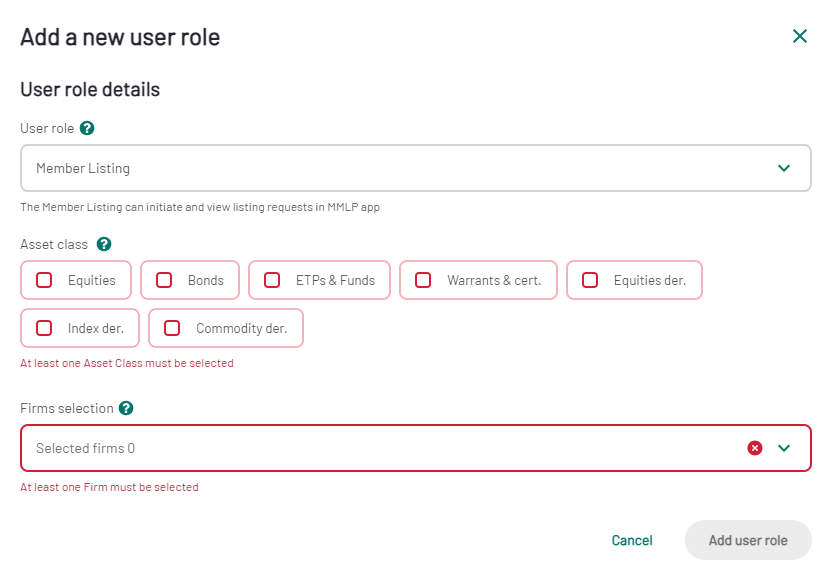Click the User role help icon
Image resolution: width=831 pixels, height=580 pixels.
87,128
